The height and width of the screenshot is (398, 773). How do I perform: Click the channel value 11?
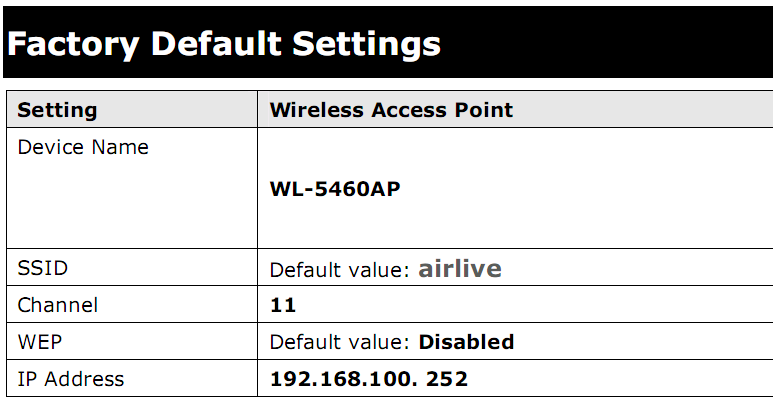pyautogui.click(x=283, y=305)
